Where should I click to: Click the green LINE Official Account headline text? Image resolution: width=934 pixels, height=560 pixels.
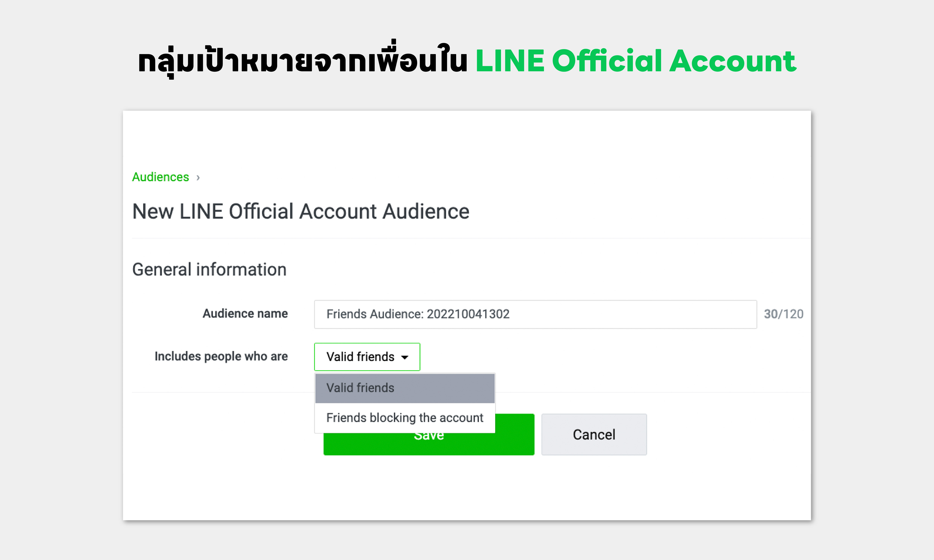tap(636, 61)
